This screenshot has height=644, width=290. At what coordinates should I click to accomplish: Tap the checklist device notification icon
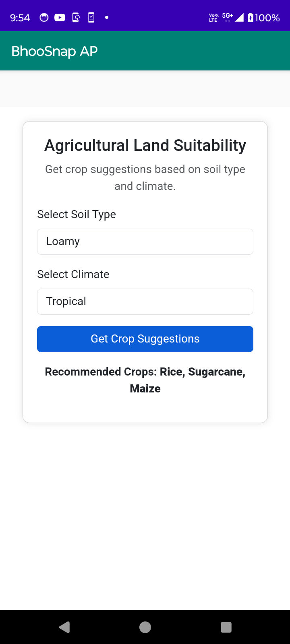click(x=91, y=17)
